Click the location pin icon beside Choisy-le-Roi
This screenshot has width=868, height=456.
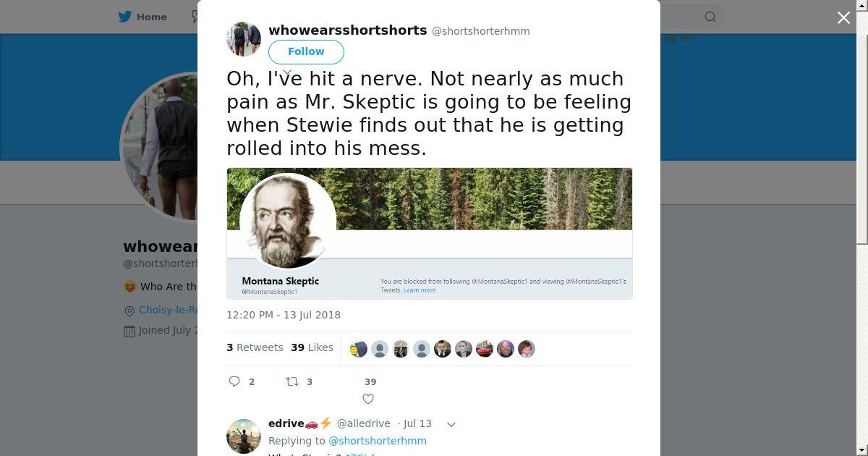129,311
